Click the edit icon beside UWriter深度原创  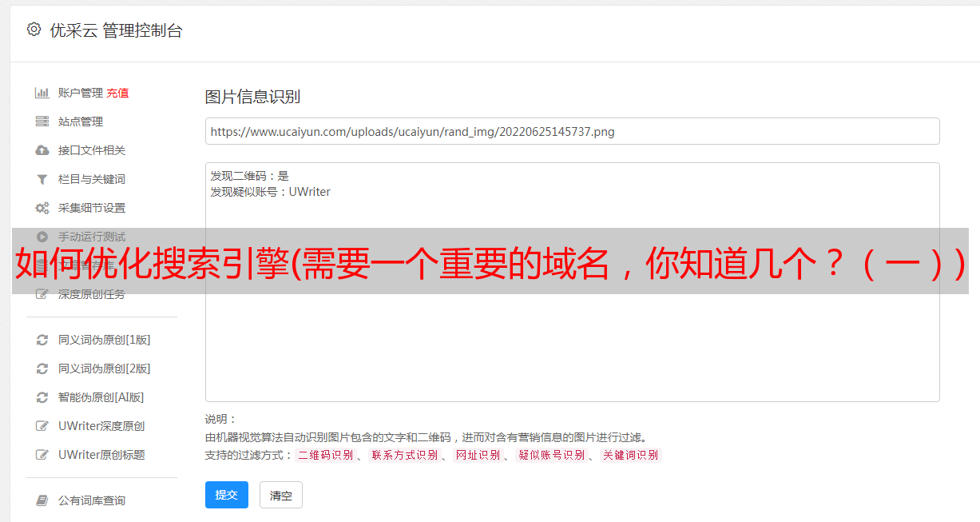click(x=42, y=426)
